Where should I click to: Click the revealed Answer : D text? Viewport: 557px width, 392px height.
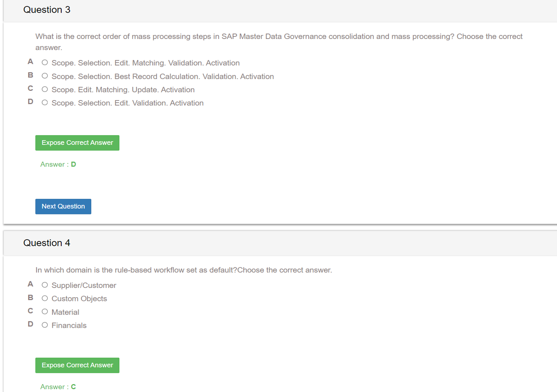coord(58,164)
